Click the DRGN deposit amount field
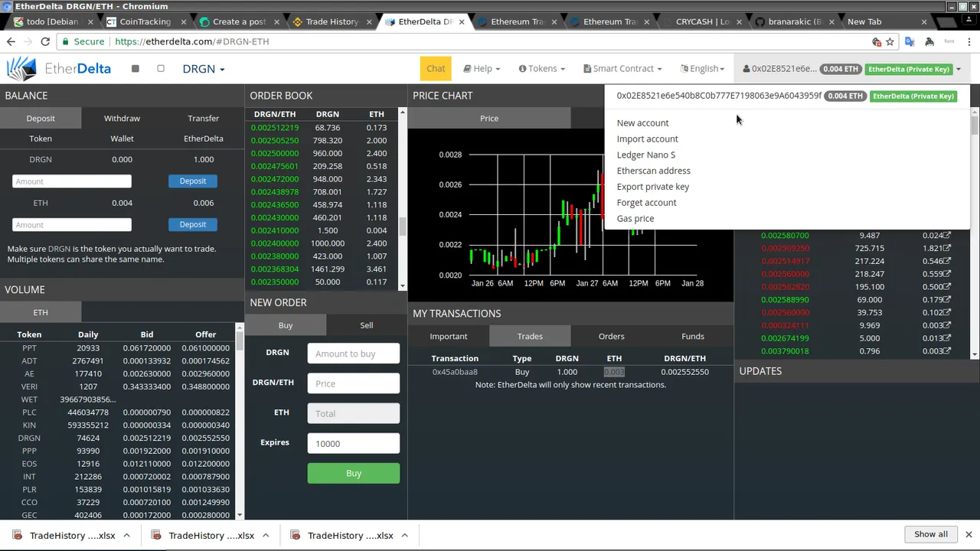980x551 pixels. [72, 181]
